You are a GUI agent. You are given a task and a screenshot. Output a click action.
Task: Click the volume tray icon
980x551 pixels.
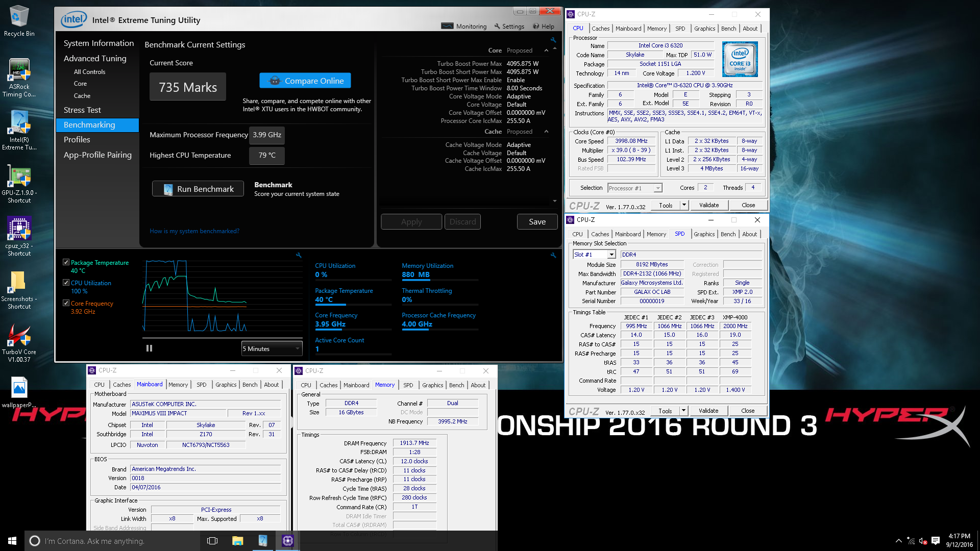(x=923, y=541)
